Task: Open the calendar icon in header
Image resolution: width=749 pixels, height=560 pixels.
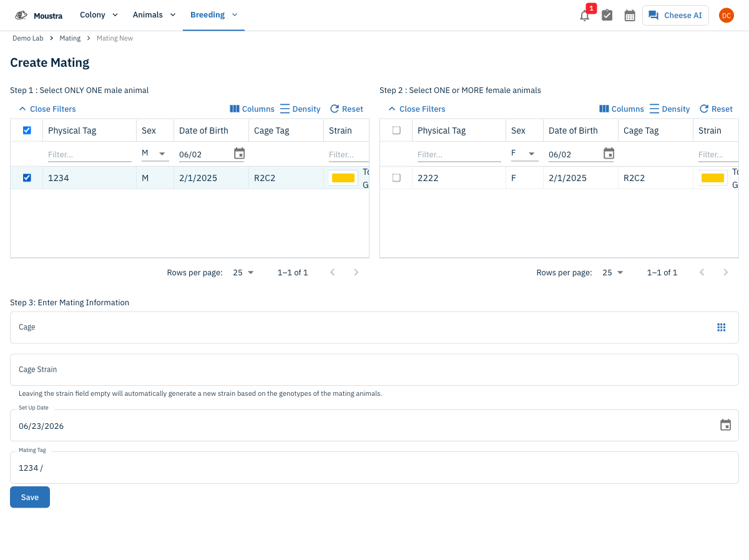Action: (x=630, y=16)
